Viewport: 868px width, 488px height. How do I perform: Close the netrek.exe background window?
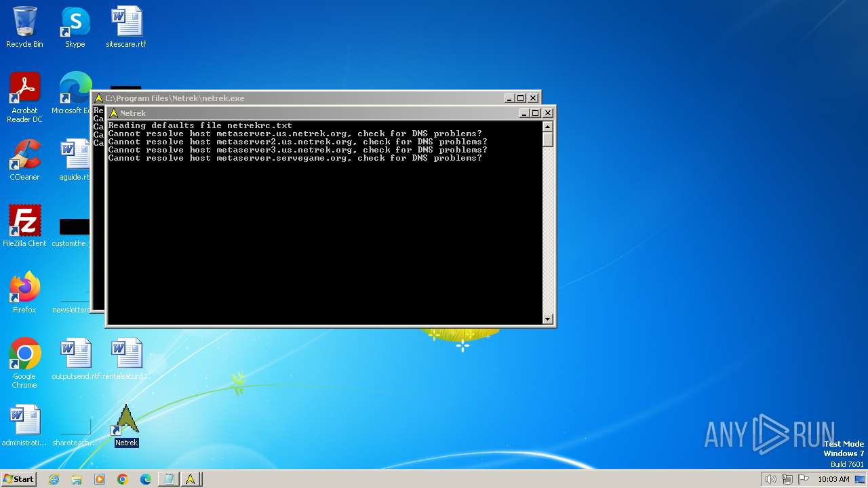pos(534,98)
